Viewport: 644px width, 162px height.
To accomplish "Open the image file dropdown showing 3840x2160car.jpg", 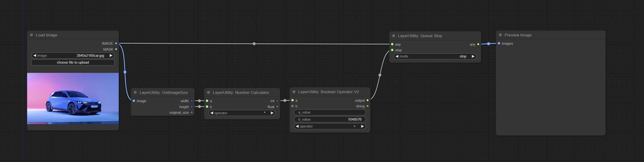I will [73, 55].
